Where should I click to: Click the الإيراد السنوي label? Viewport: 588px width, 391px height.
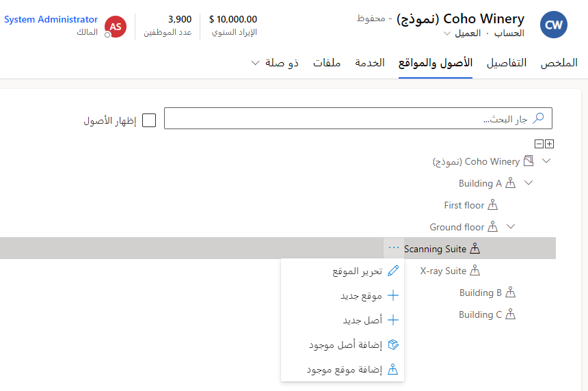[x=235, y=32]
